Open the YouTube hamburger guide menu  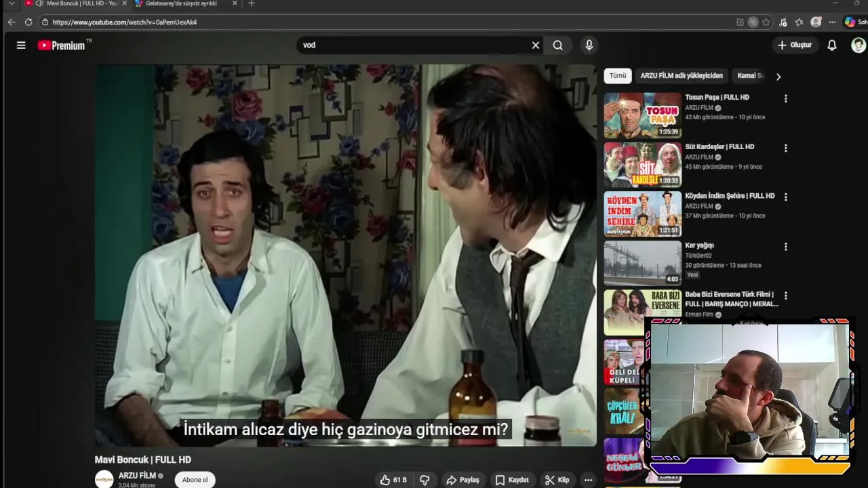click(x=21, y=45)
